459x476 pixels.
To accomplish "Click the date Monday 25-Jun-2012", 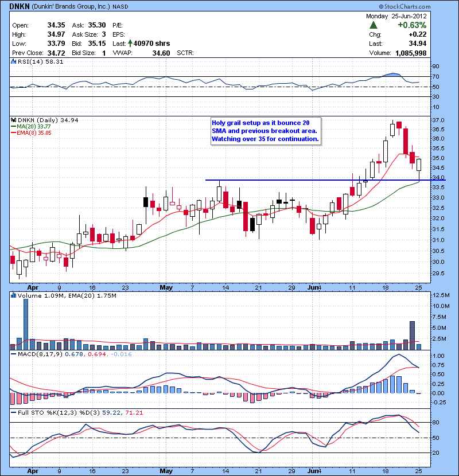I will (396, 16).
